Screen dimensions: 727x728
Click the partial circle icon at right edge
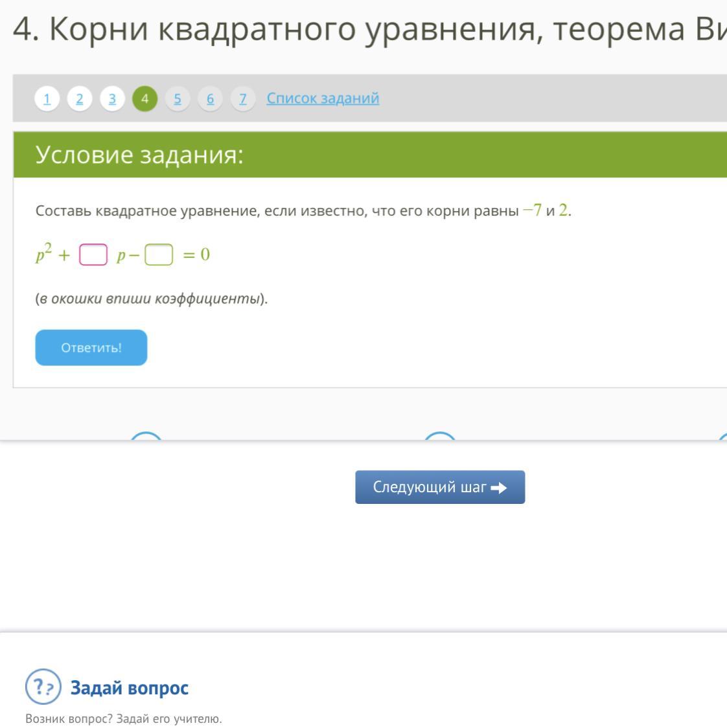tap(722, 438)
